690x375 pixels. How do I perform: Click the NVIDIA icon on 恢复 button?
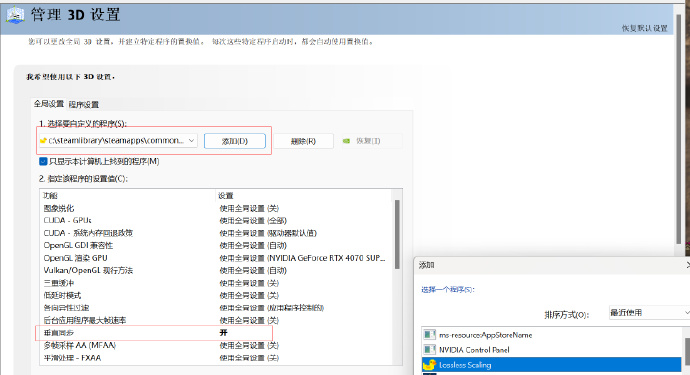pos(347,141)
